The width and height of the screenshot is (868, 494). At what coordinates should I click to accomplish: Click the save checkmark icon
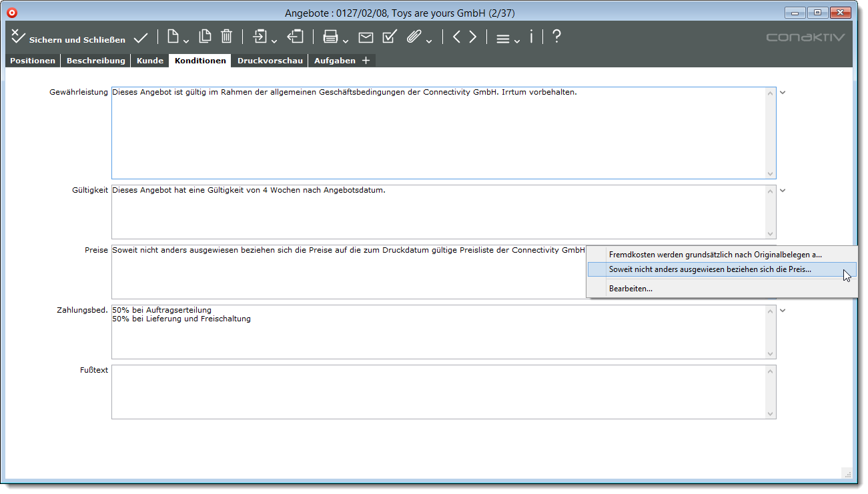(141, 38)
